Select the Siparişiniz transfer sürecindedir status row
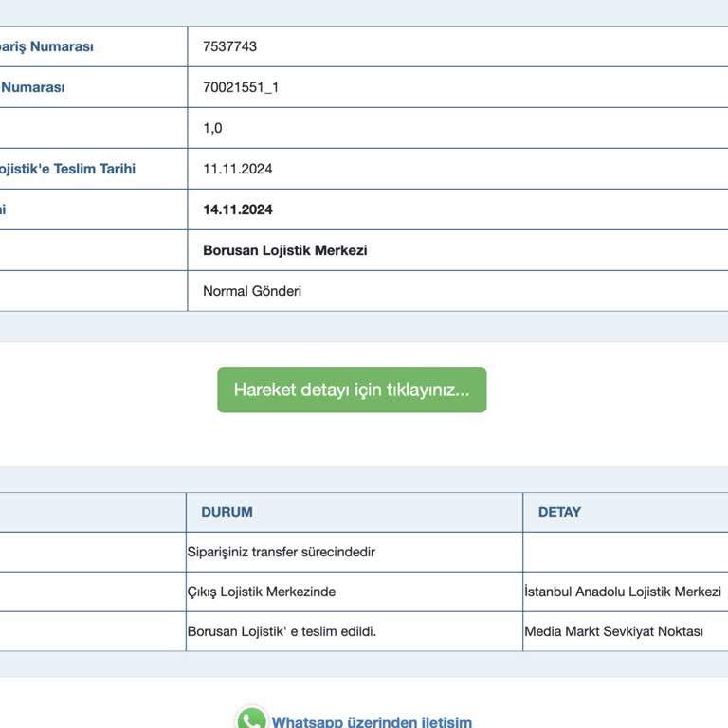Viewport: 728px width, 728px height. coord(282,552)
